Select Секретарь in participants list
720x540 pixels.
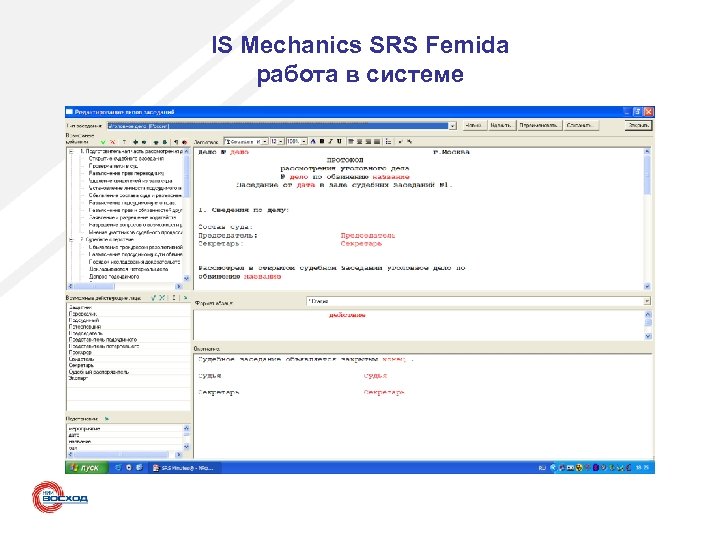tap(81, 366)
